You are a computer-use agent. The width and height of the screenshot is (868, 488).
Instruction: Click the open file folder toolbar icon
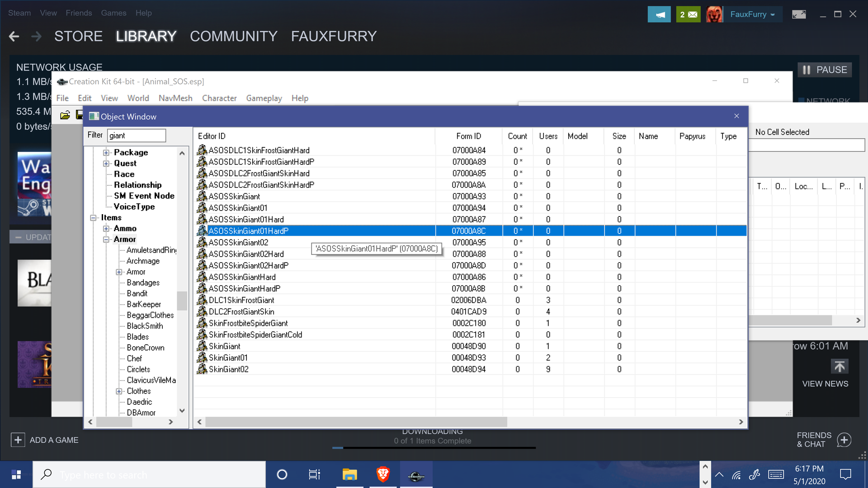pyautogui.click(x=65, y=115)
